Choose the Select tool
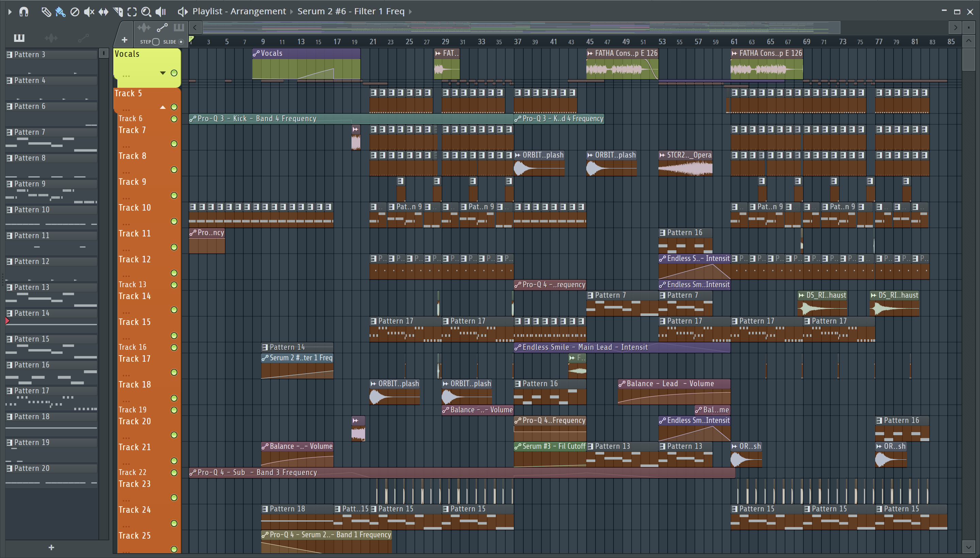Viewport: 980px width, 558px height. [132, 12]
